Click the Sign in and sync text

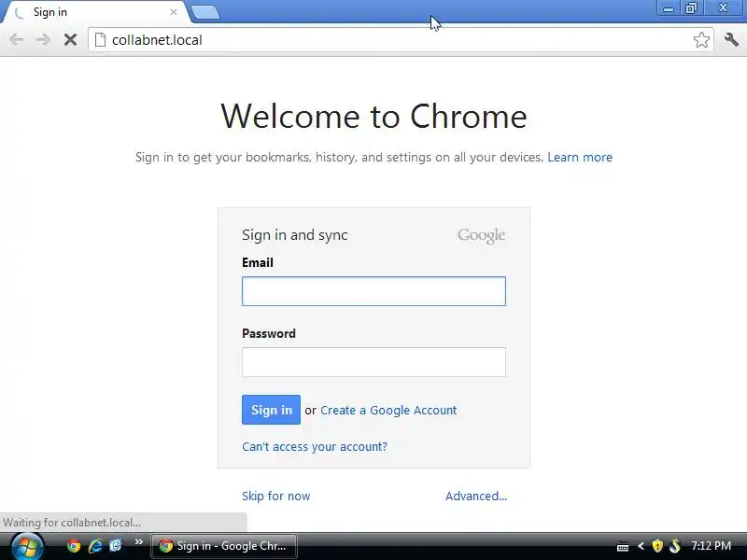(295, 235)
